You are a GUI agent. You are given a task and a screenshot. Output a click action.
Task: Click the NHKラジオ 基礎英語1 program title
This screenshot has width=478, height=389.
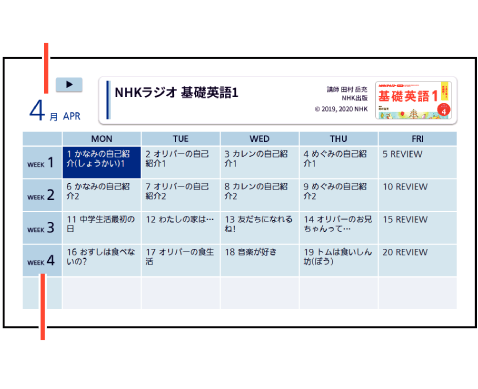coord(176,93)
